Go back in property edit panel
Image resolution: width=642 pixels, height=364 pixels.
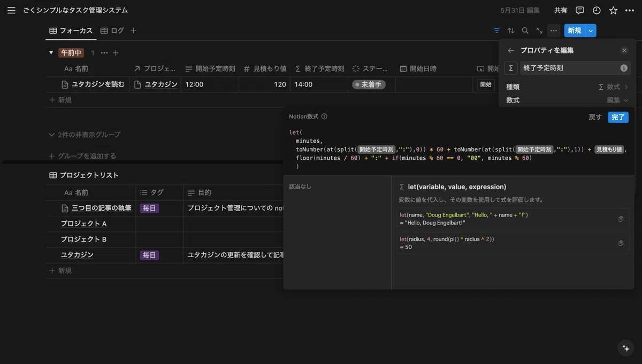(x=511, y=50)
